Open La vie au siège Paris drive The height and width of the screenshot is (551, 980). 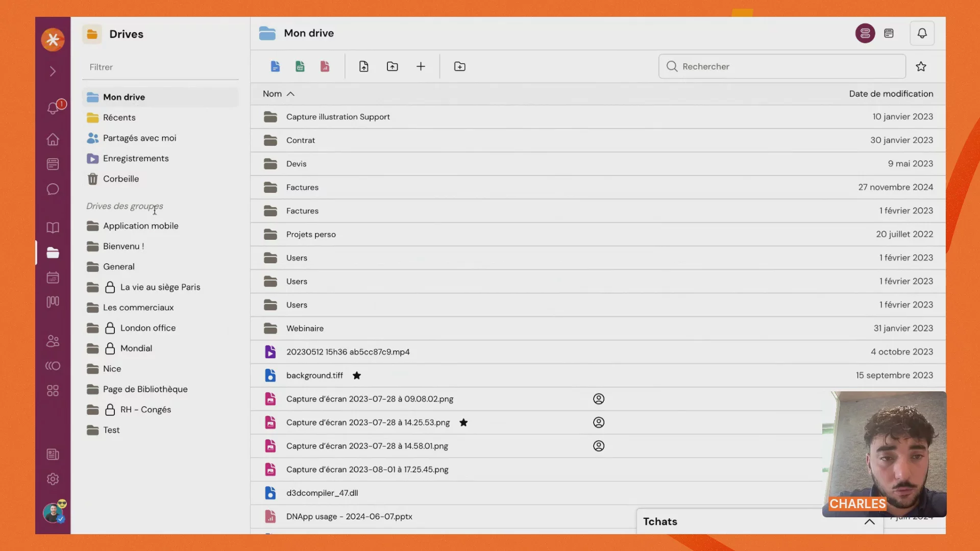point(160,287)
